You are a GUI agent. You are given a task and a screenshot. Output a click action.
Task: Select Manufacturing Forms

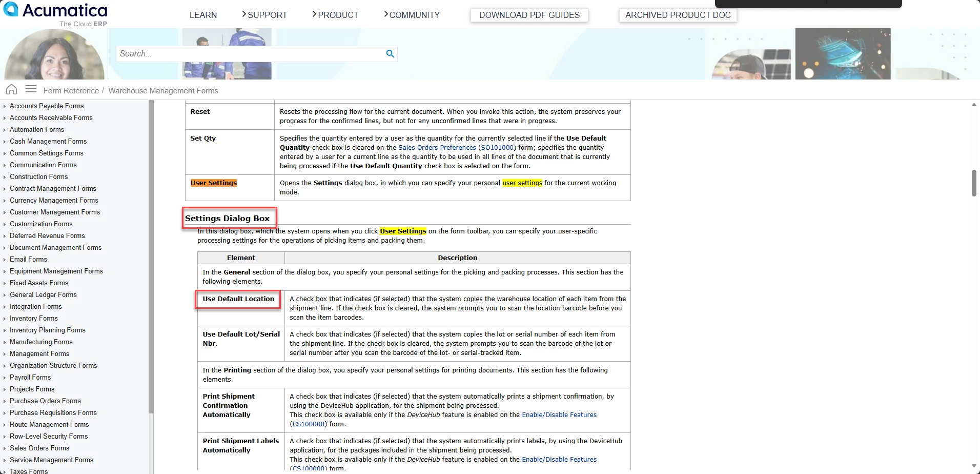(41, 342)
